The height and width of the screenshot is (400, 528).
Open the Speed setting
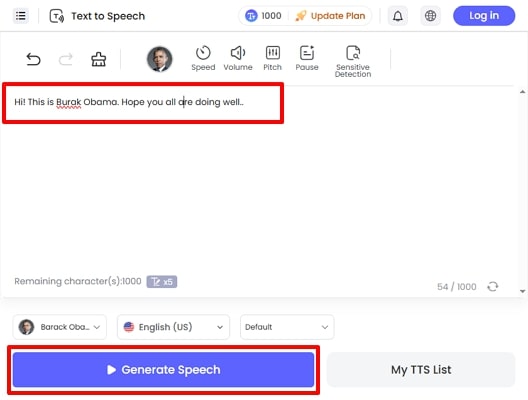[203, 58]
